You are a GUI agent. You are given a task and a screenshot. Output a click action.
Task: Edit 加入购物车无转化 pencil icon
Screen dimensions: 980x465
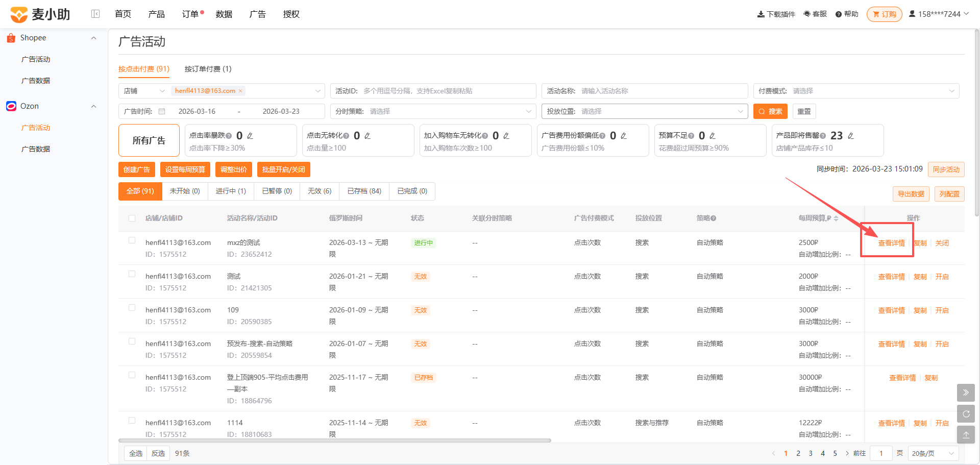506,136
